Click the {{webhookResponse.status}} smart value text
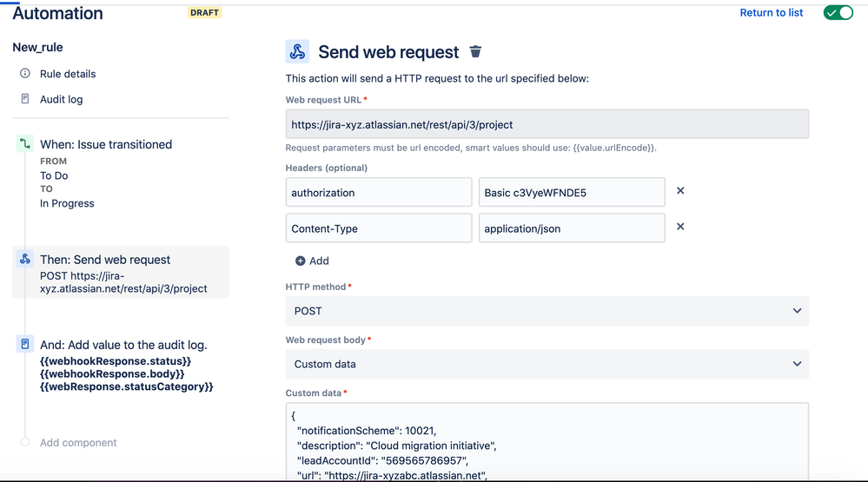The image size is (868, 482). click(x=116, y=360)
